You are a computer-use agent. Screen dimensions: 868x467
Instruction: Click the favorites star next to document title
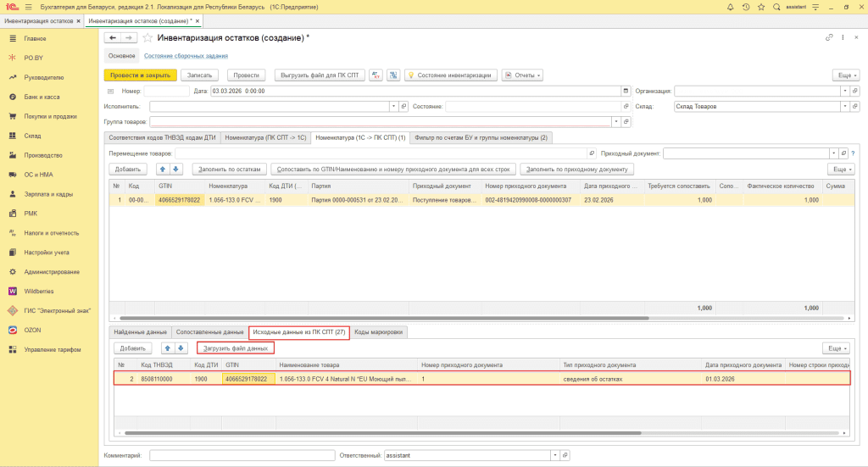[x=148, y=37]
